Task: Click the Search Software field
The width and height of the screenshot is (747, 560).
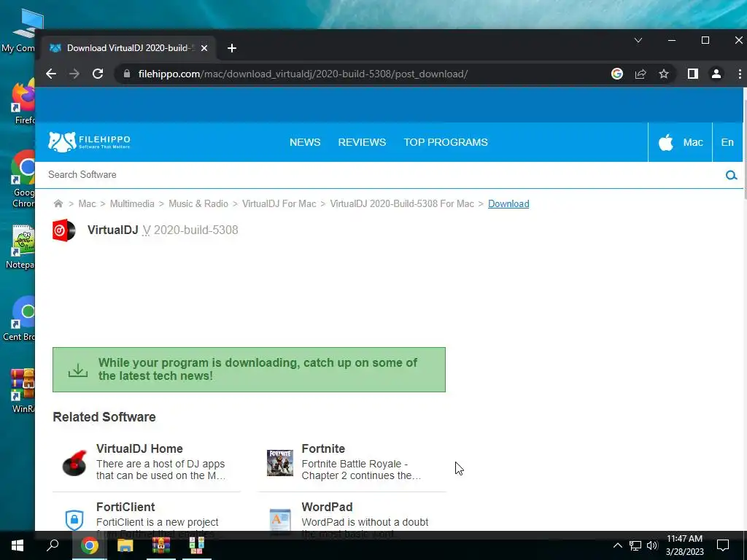Action: [381, 175]
